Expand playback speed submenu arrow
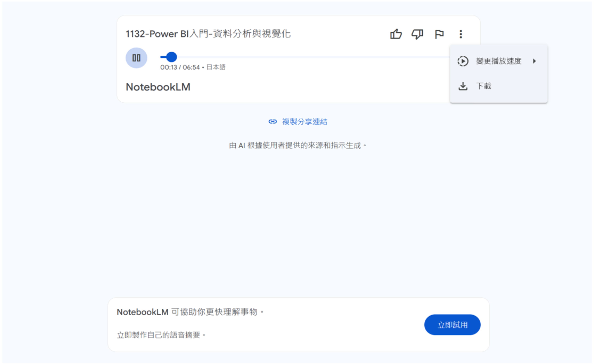 click(x=534, y=61)
